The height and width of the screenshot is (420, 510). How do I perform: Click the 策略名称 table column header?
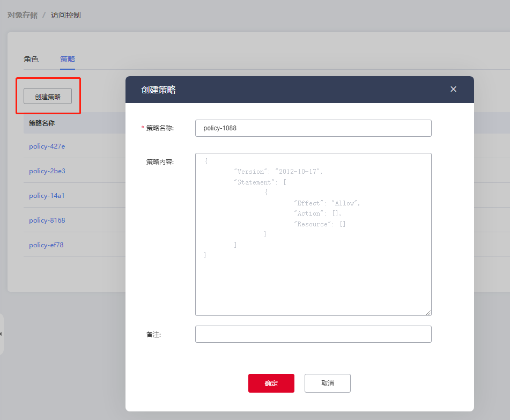point(42,123)
